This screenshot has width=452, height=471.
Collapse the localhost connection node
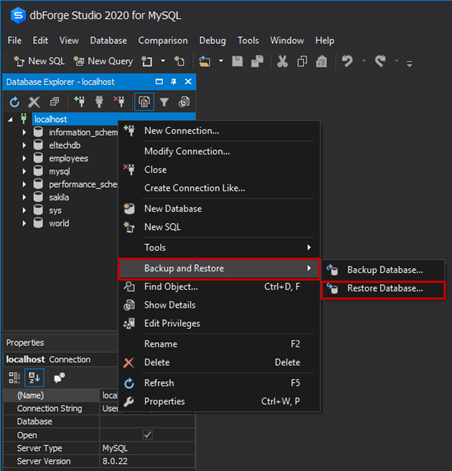click(10, 119)
